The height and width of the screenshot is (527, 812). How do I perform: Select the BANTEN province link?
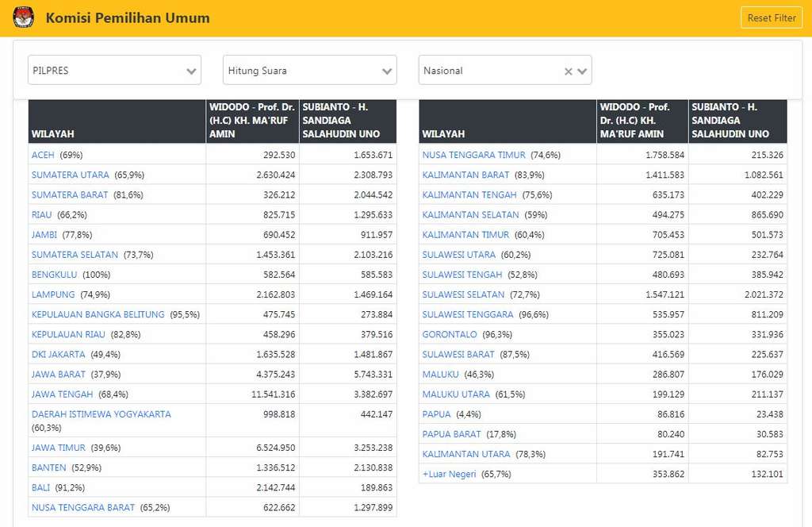48,467
